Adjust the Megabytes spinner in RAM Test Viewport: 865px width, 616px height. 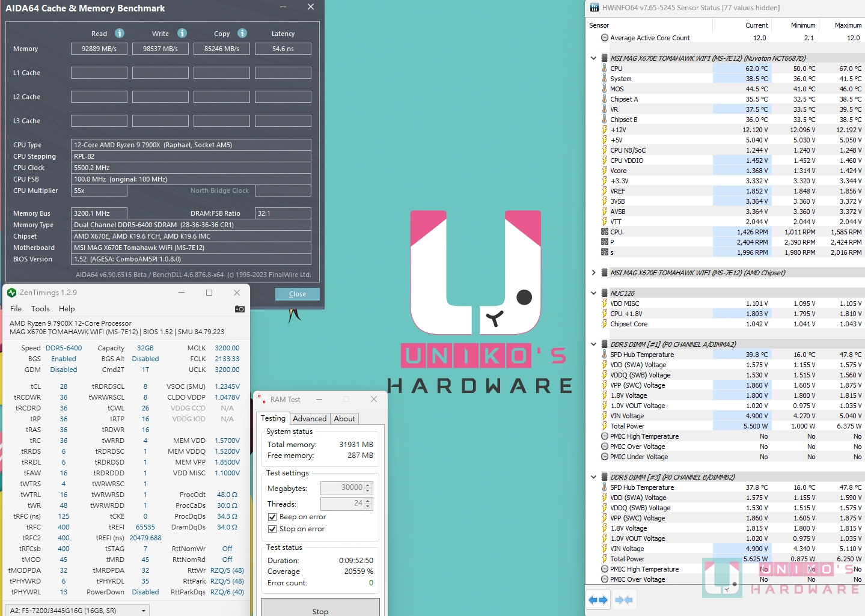368,488
